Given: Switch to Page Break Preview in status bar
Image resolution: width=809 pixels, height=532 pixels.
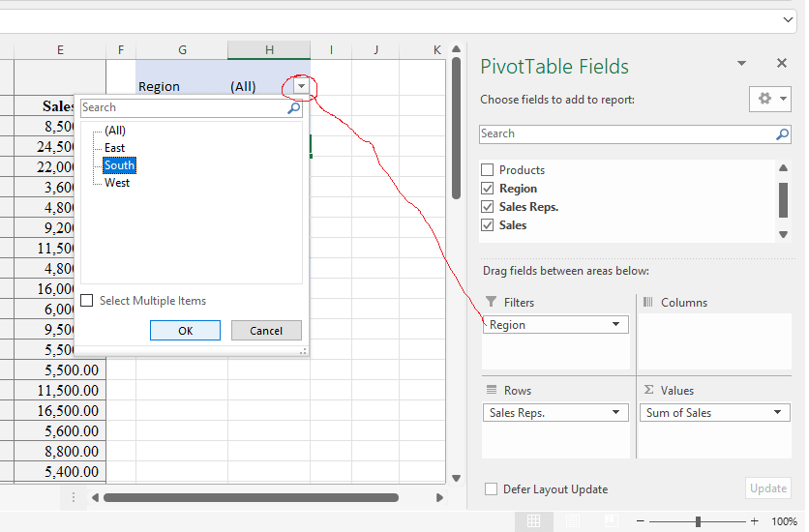Looking at the screenshot, I should tap(611, 521).
